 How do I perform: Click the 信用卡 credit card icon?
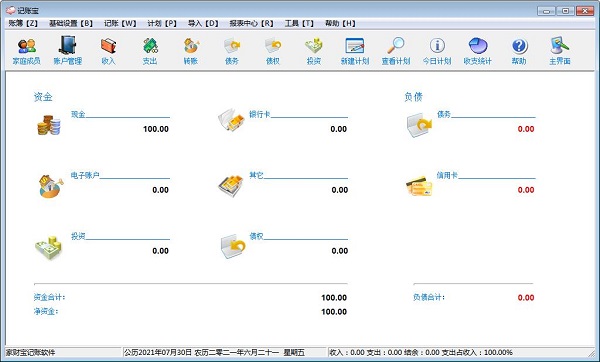pos(419,186)
